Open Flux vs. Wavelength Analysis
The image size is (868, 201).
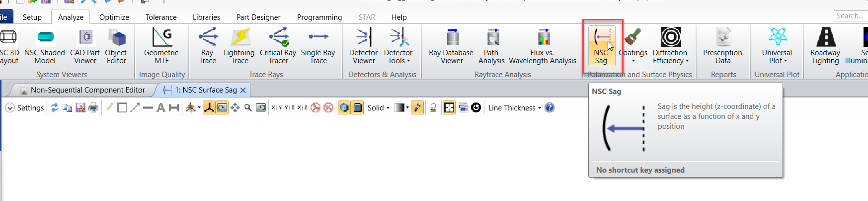(543, 46)
